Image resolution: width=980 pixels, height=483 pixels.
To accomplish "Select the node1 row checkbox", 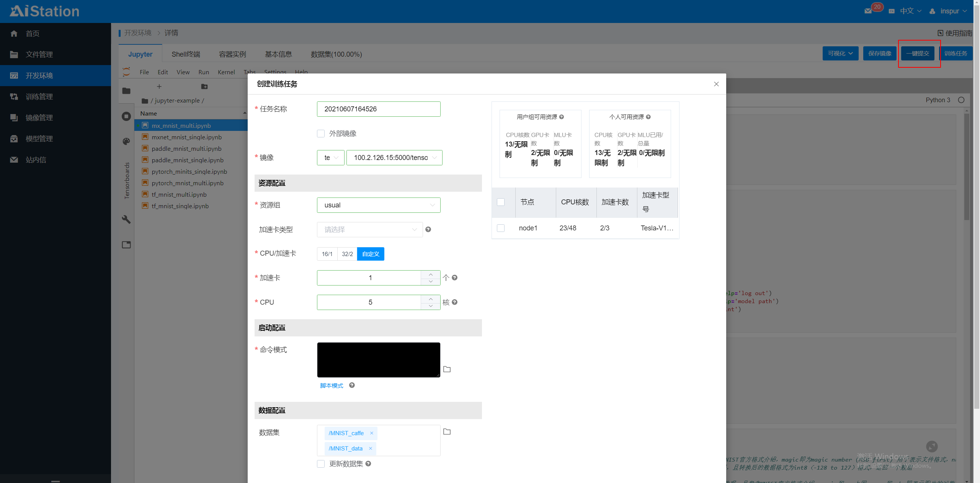I will point(501,228).
